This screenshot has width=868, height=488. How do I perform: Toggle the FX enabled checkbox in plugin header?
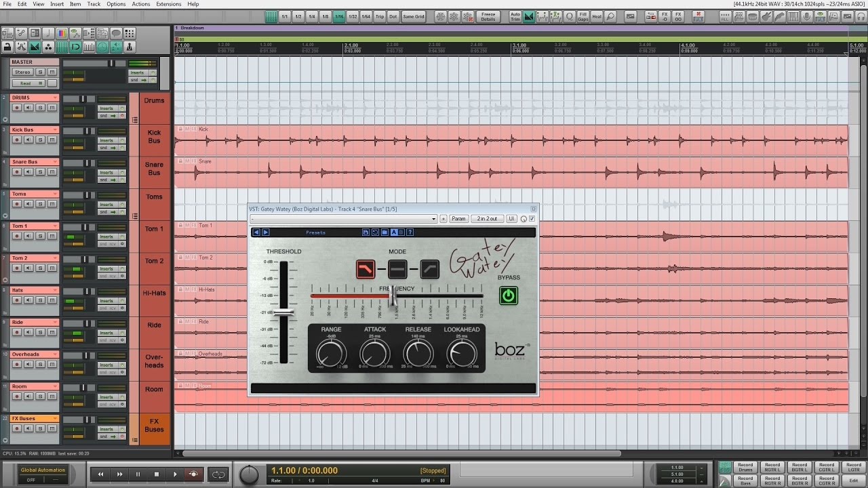[x=532, y=219]
